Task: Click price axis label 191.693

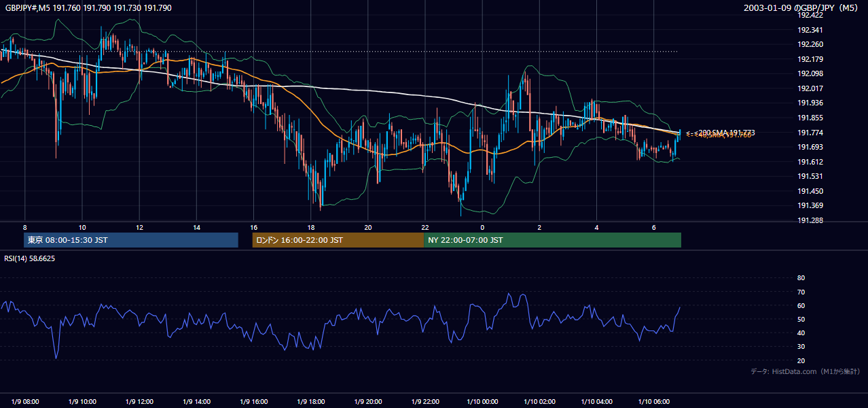Action: pyautogui.click(x=810, y=147)
